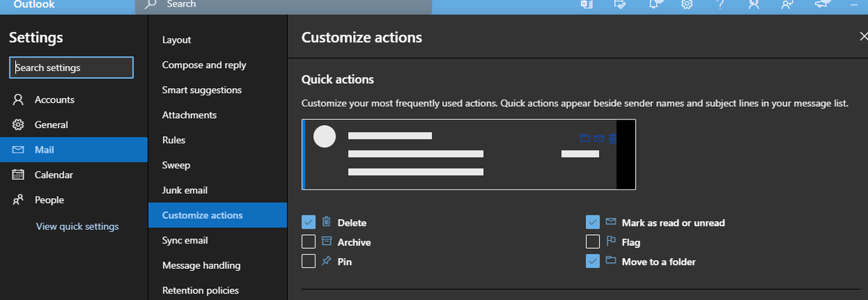Click the Quick actions heading

click(338, 80)
